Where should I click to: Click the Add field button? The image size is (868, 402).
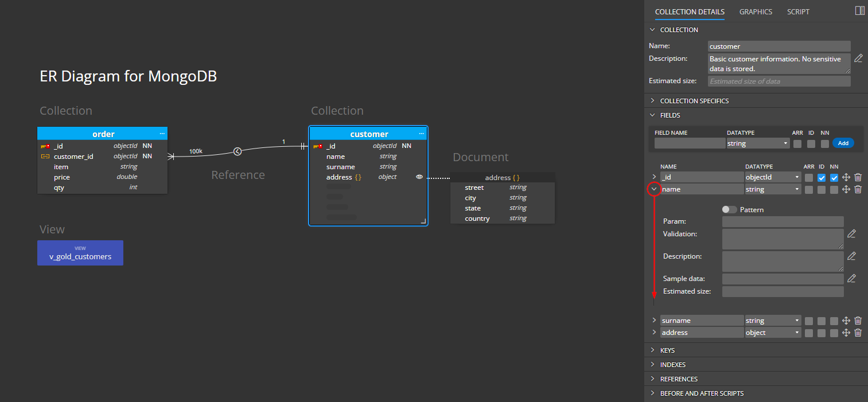(x=843, y=143)
